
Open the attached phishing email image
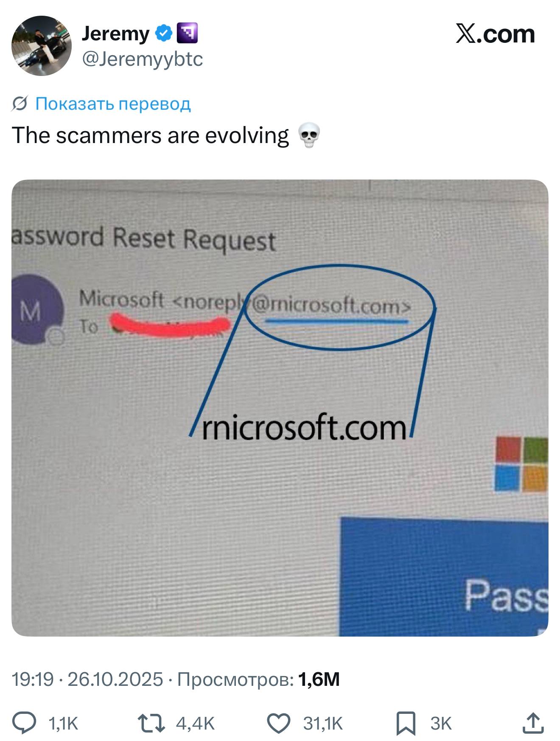tap(280, 408)
